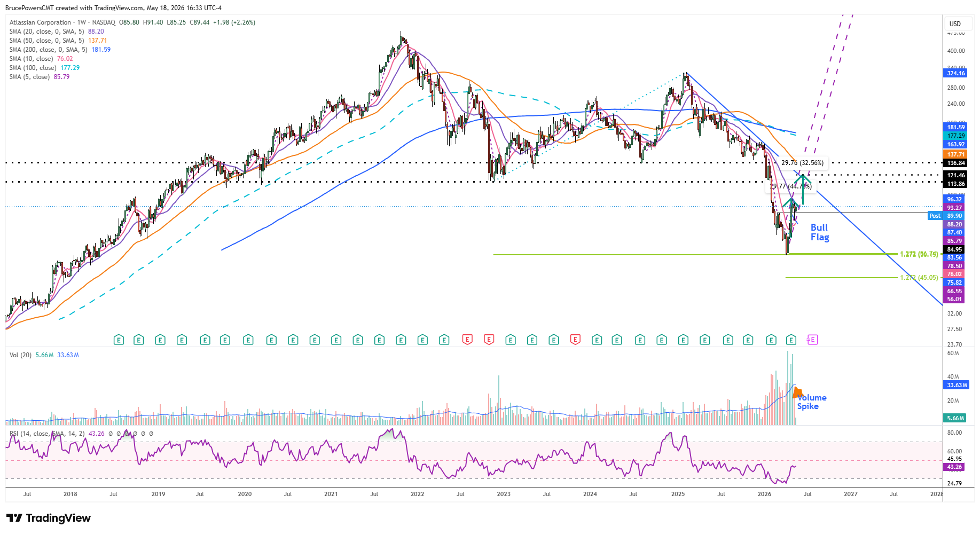Click the 1.272 (45.05) Fibonacci label
Viewport: 980px width, 534px height.
coord(919,278)
